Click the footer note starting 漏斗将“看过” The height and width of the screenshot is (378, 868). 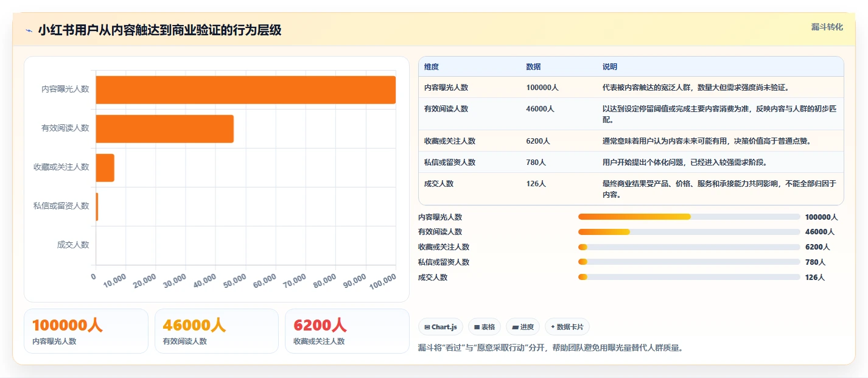550,348
